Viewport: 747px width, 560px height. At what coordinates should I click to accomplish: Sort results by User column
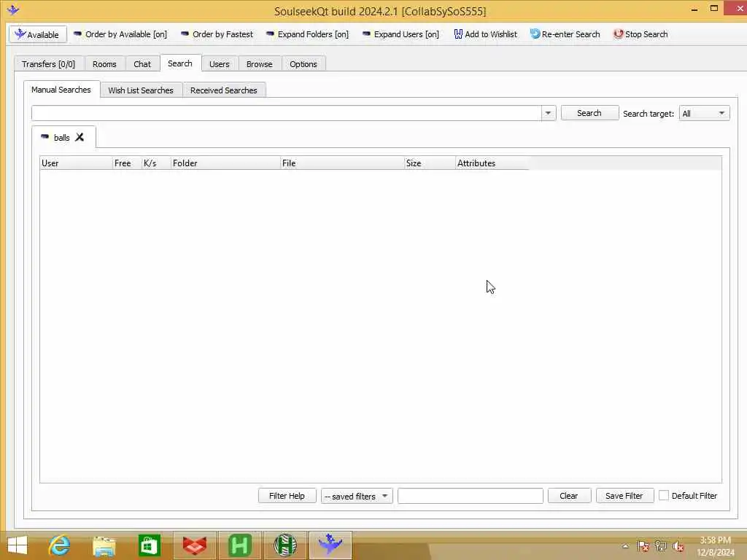[76, 163]
